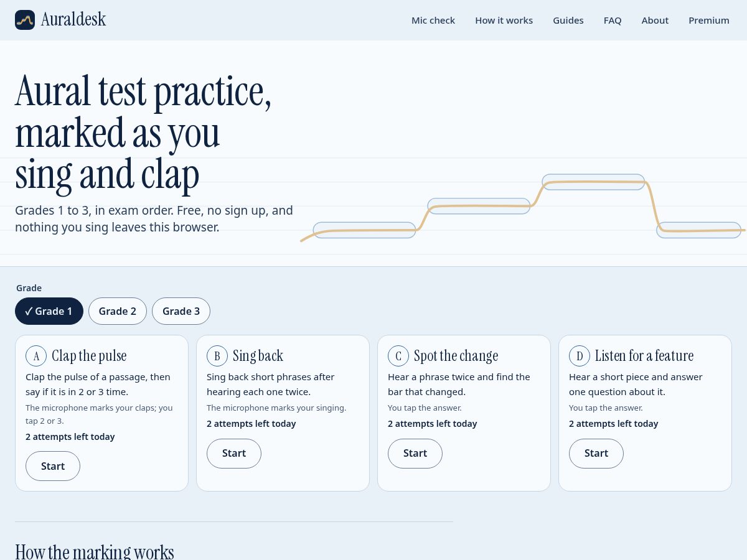Click the "Grade" label above grade options

point(29,288)
